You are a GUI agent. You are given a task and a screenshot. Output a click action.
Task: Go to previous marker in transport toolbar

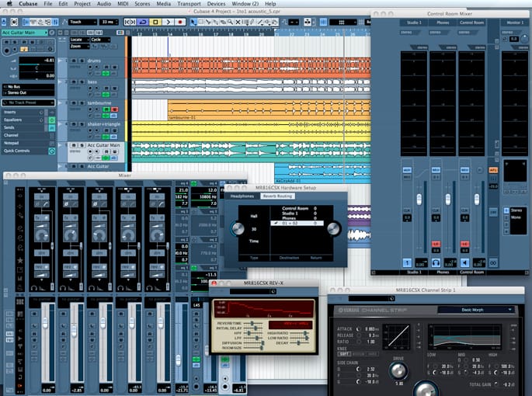(127, 22)
